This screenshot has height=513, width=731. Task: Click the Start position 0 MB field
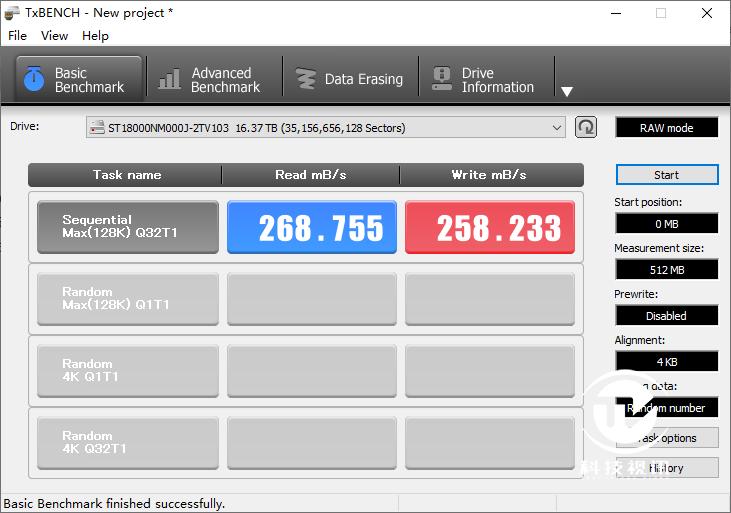666,223
